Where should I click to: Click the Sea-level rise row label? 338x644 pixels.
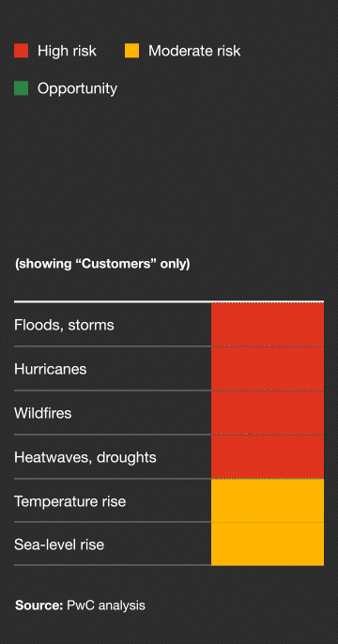tap(59, 544)
